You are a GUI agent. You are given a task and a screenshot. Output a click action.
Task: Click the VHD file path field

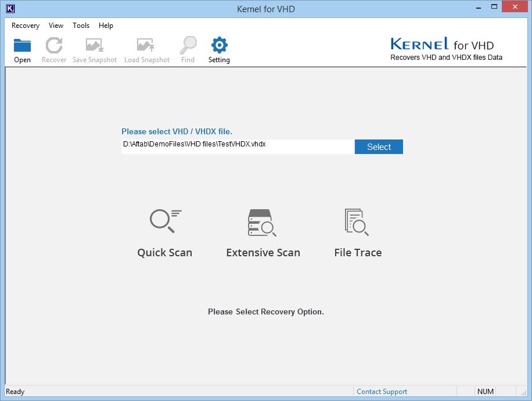pyautogui.click(x=238, y=146)
